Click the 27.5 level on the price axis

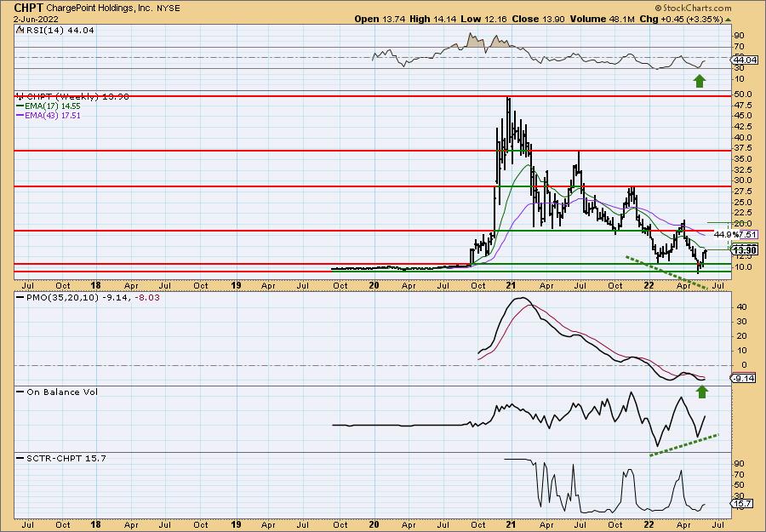(x=742, y=191)
